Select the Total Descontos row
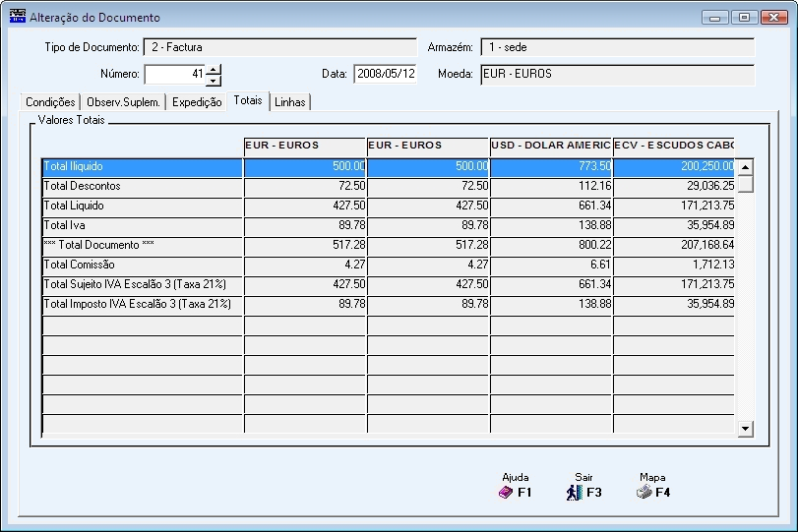This screenshot has width=798, height=532. click(142, 187)
